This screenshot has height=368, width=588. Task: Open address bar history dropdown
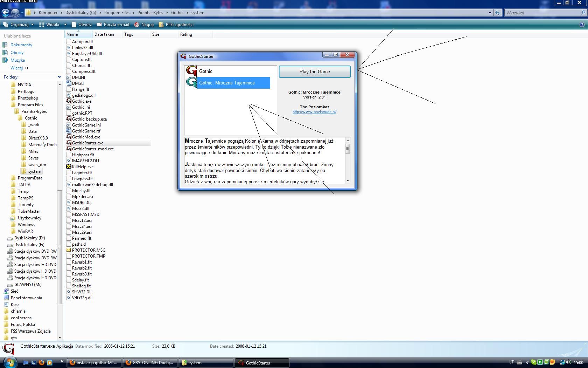coord(490,13)
